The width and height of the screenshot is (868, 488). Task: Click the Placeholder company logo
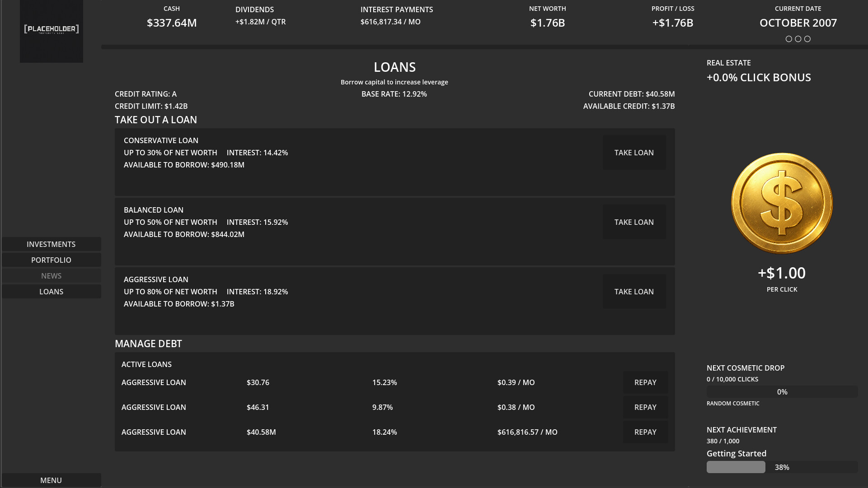point(52,31)
